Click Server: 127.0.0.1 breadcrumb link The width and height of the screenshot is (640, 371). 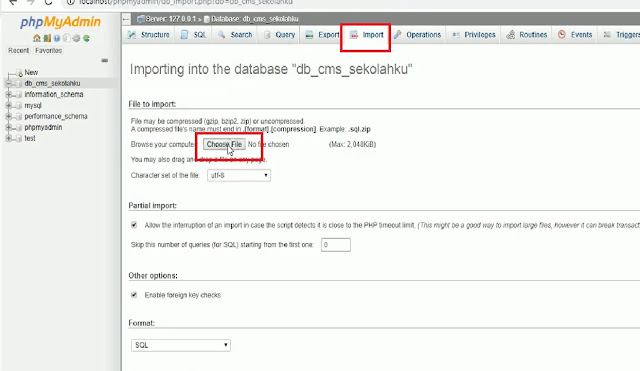click(171, 19)
